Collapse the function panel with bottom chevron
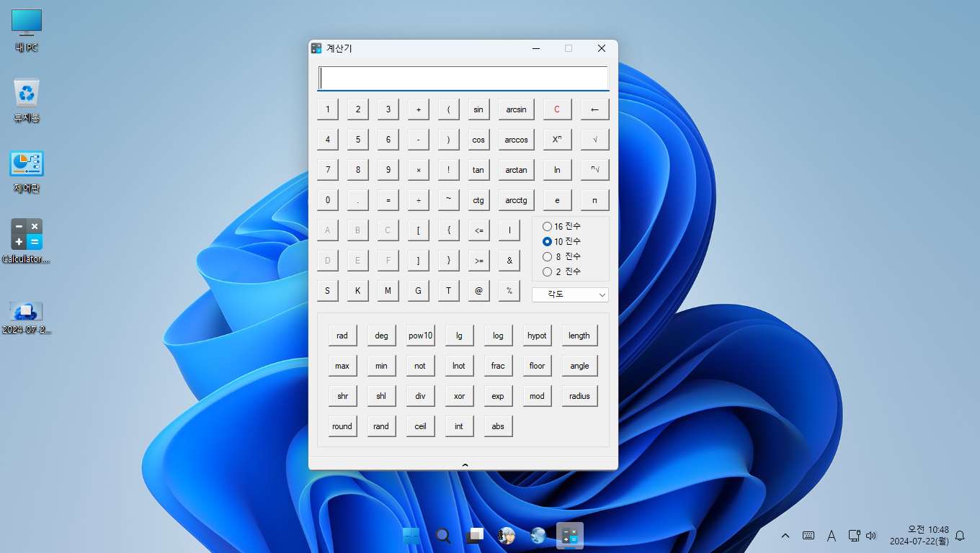 click(x=465, y=464)
